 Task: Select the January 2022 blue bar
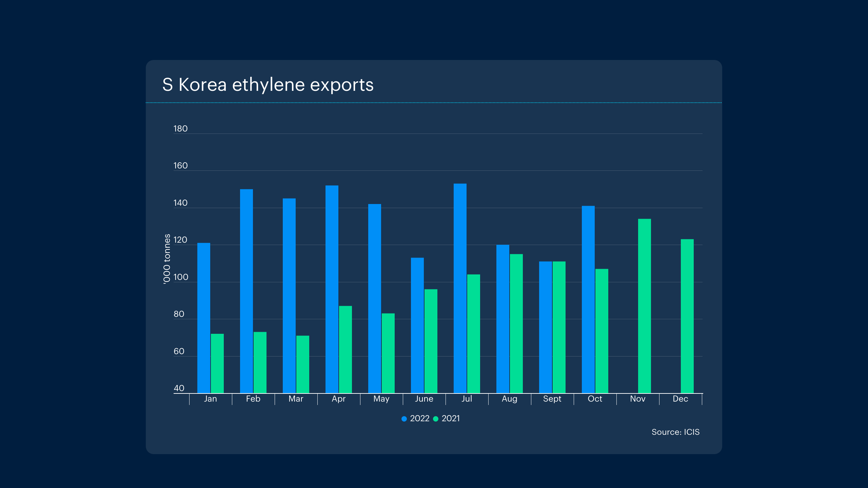[203, 318]
